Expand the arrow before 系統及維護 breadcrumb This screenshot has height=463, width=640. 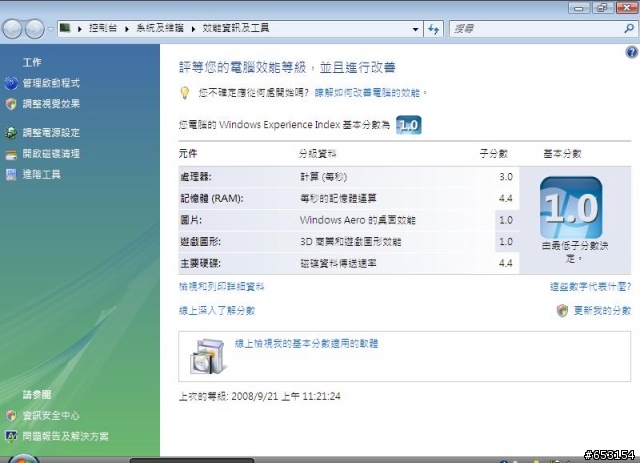pyautogui.click(x=127, y=29)
